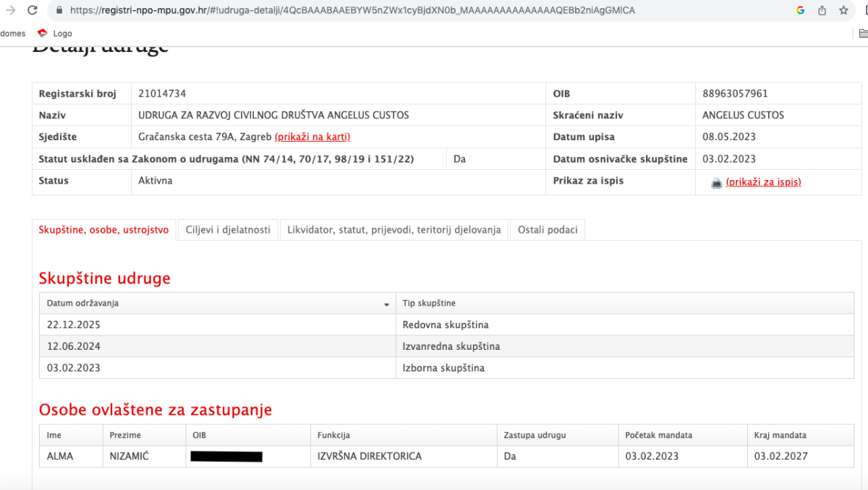Open the Google icon in the address bar
Image resolution: width=868 pixels, height=490 pixels.
(801, 11)
